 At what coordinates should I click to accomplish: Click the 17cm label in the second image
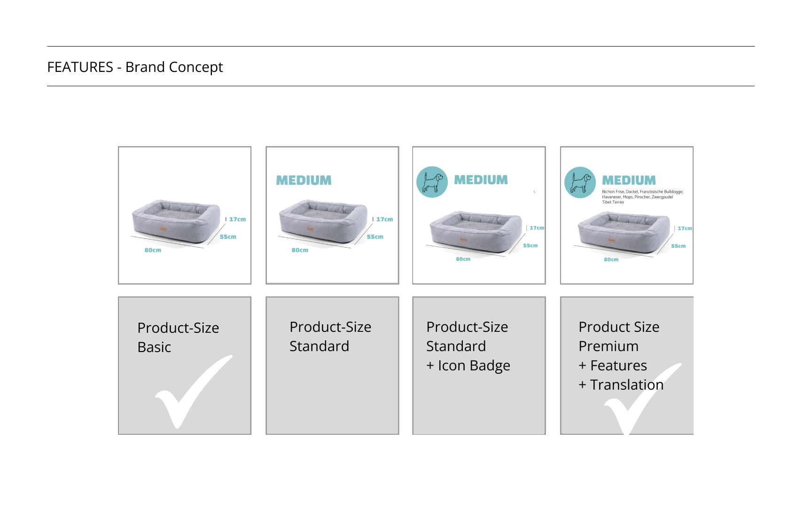coord(384,219)
